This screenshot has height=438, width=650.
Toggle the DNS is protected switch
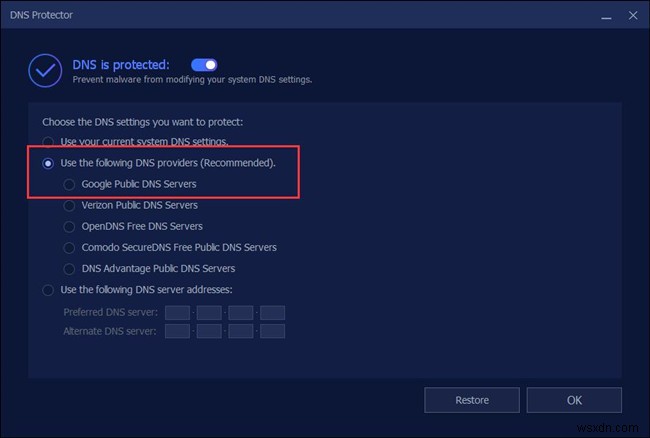[204, 65]
